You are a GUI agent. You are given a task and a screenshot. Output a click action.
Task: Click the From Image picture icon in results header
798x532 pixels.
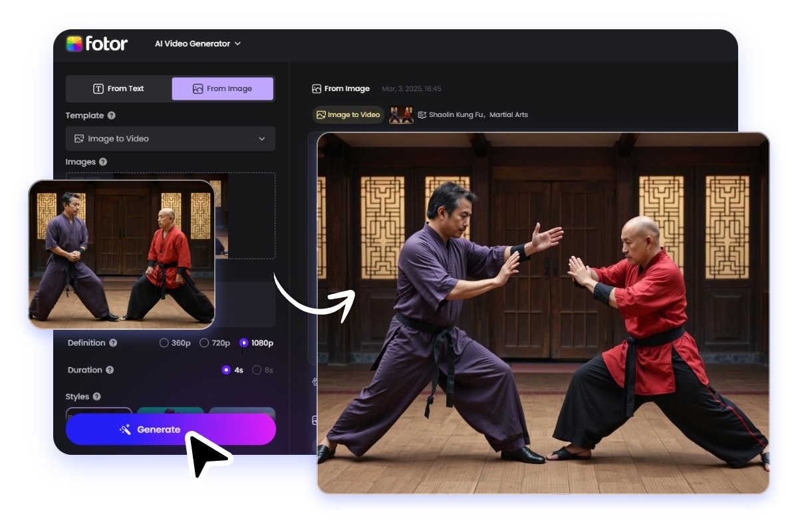[x=317, y=88]
